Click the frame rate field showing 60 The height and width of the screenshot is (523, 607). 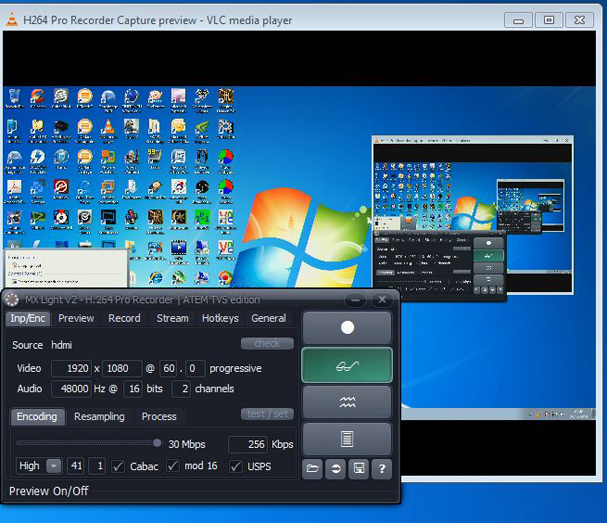pyautogui.click(x=168, y=368)
